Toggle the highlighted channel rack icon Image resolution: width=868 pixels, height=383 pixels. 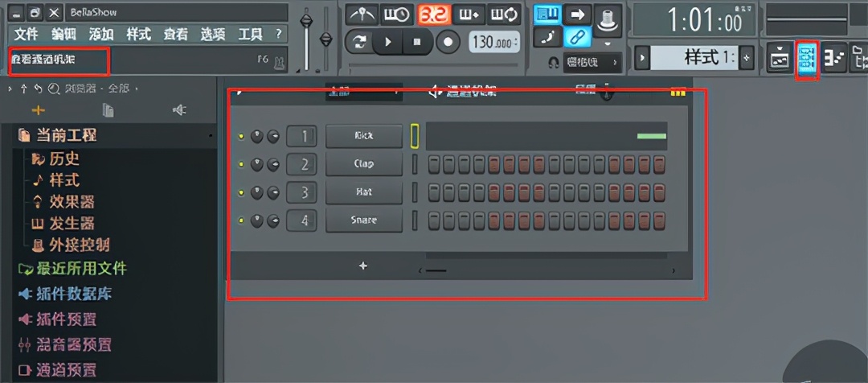(x=808, y=59)
